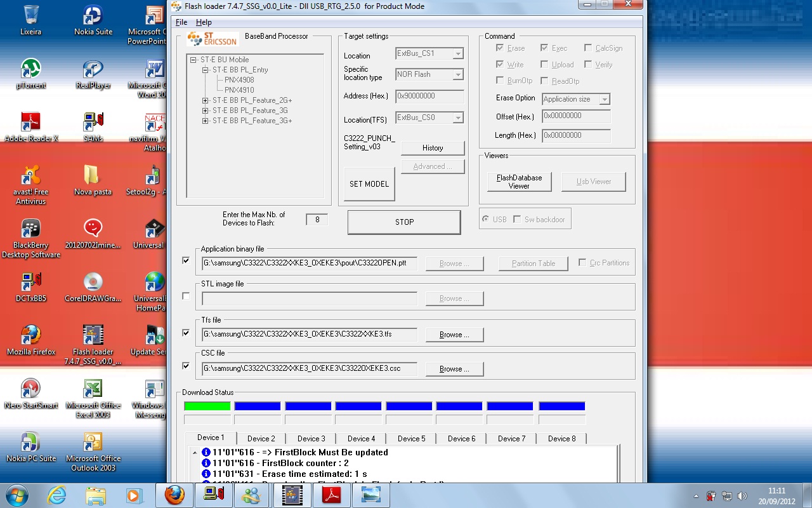The width and height of the screenshot is (812, 508).
Task: Open the Help menu
Action: tap(204, 22)
